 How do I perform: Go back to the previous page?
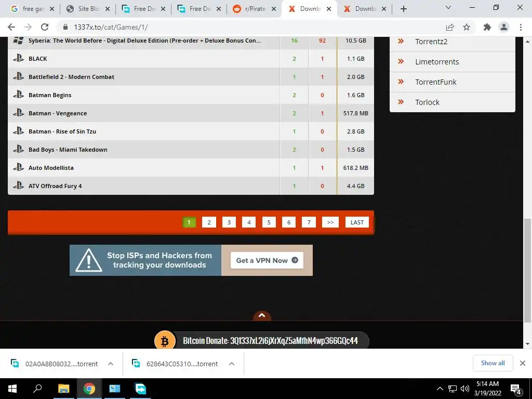coord(11,27)
